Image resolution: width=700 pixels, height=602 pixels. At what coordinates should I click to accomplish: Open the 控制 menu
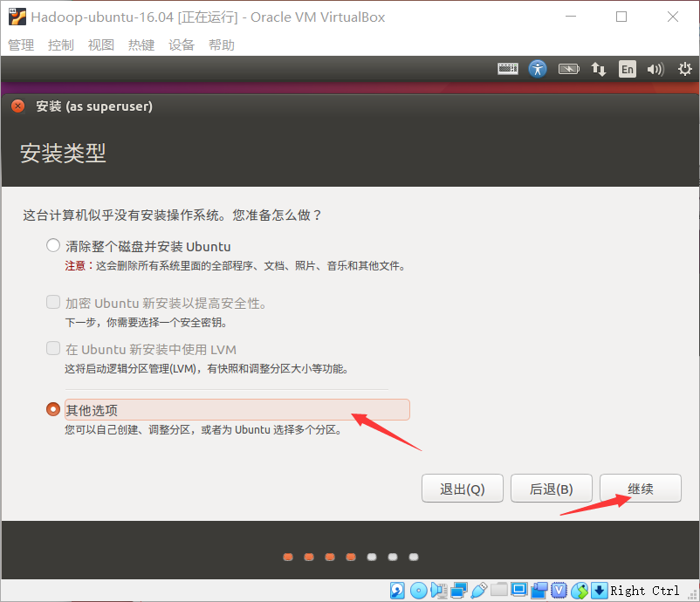[61, 45]
